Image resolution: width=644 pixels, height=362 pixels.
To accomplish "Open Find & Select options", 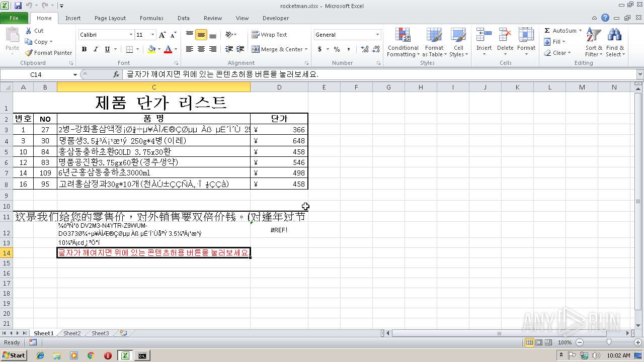I will click(615, 42).
